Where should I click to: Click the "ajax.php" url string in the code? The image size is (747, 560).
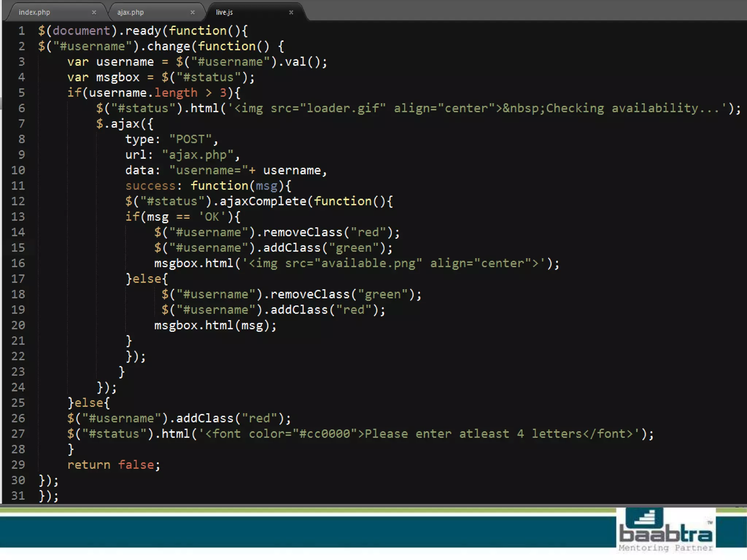point(198,155)
